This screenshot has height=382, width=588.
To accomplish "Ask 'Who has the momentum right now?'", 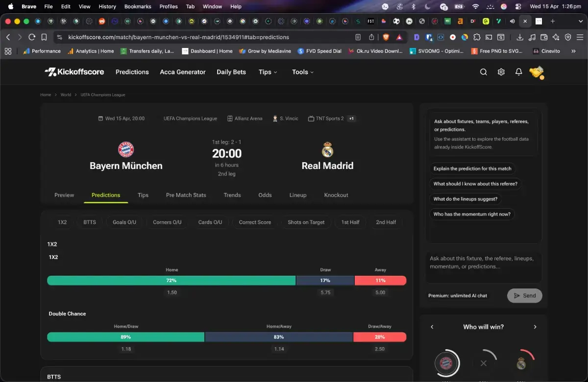I will [x=472, y=214].
